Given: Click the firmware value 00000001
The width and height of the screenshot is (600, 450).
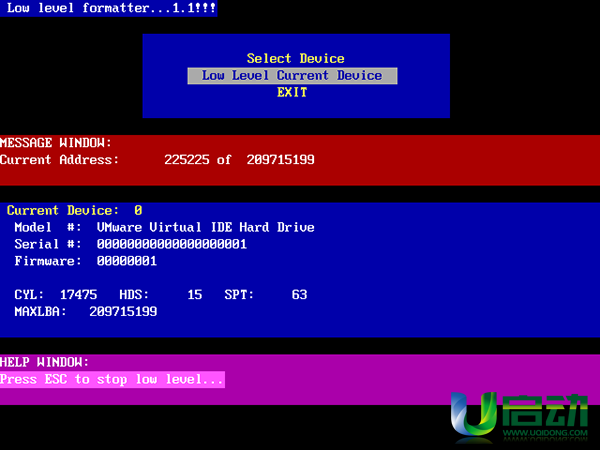Looking at the screenshot, I should (126, 261).
